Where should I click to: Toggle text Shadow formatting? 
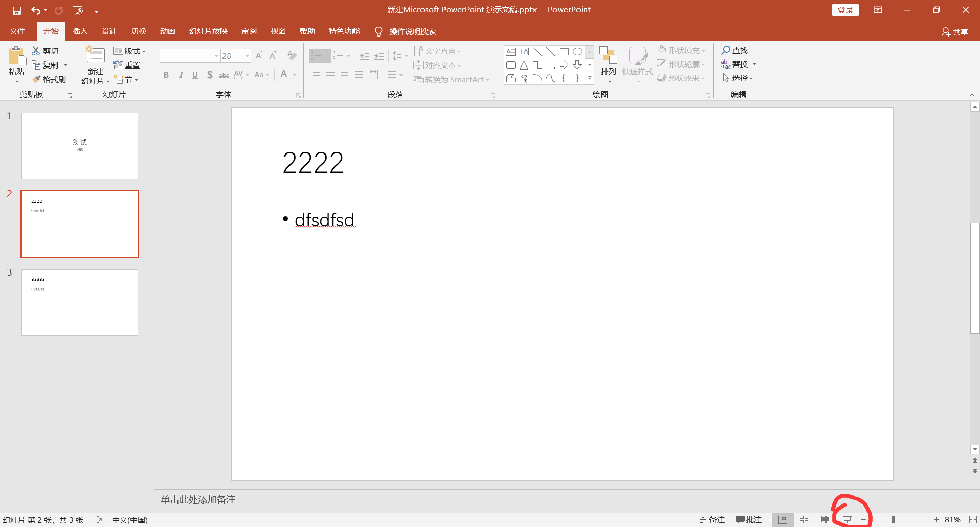[210, 75]
